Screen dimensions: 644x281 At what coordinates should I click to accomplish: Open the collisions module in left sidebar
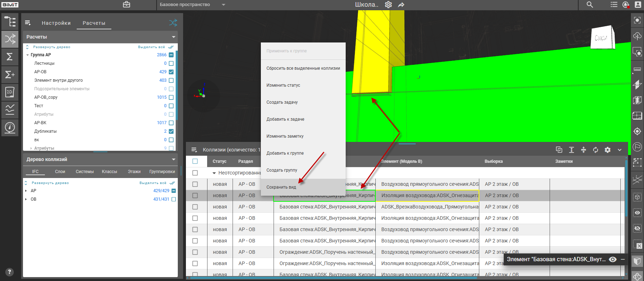(10, 39)
